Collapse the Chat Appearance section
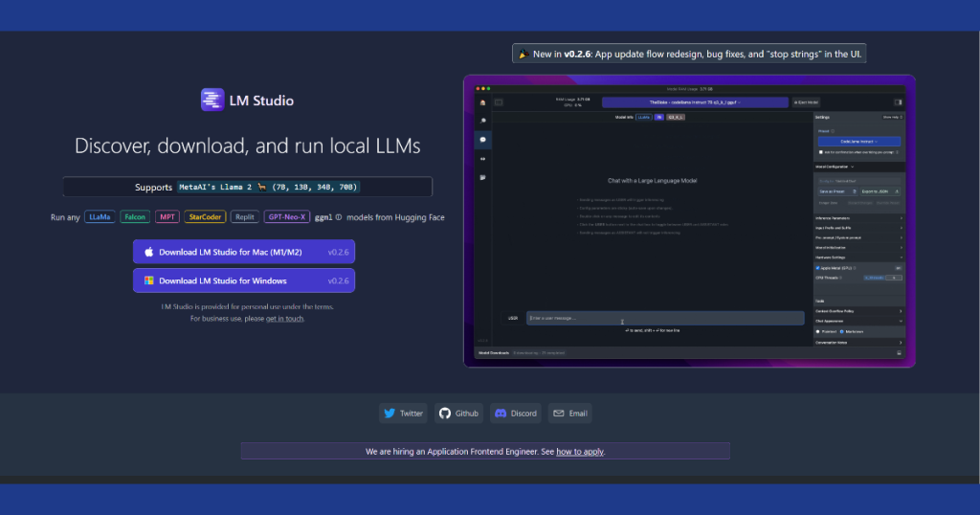980x515 pixels. [858, 322]
